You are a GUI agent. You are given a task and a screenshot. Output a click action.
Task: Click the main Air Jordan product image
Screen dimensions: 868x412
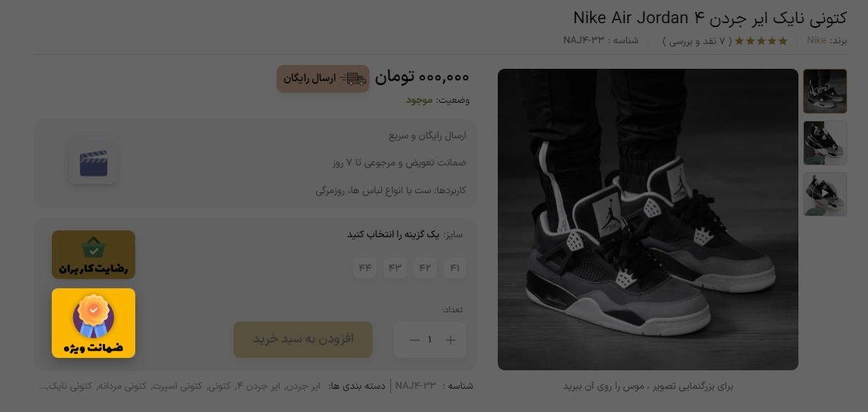[648, 220]
